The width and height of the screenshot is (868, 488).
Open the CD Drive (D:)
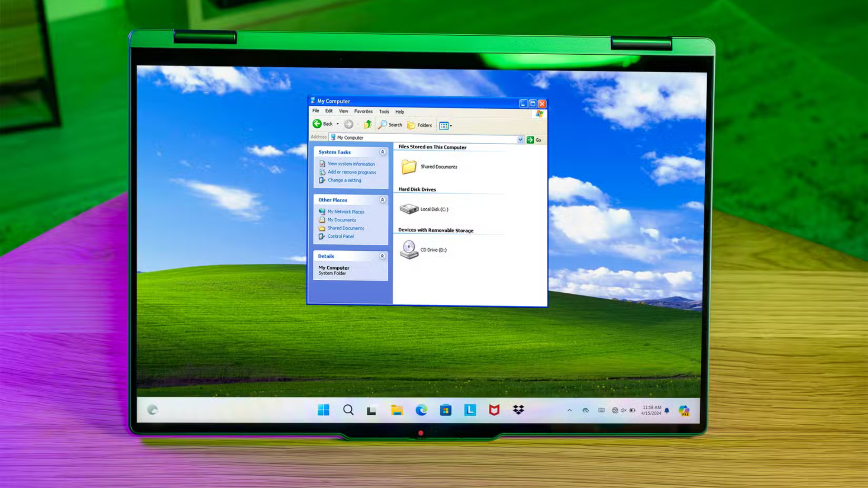(x=433, y=249)
